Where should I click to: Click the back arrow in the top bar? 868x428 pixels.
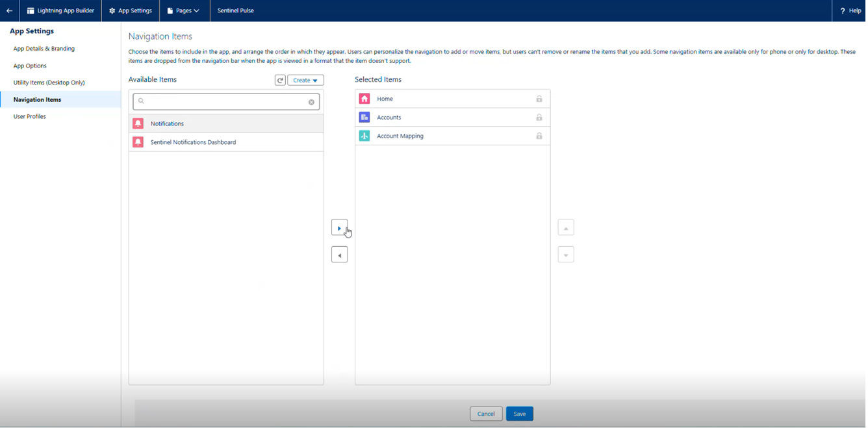click(9, 10)
